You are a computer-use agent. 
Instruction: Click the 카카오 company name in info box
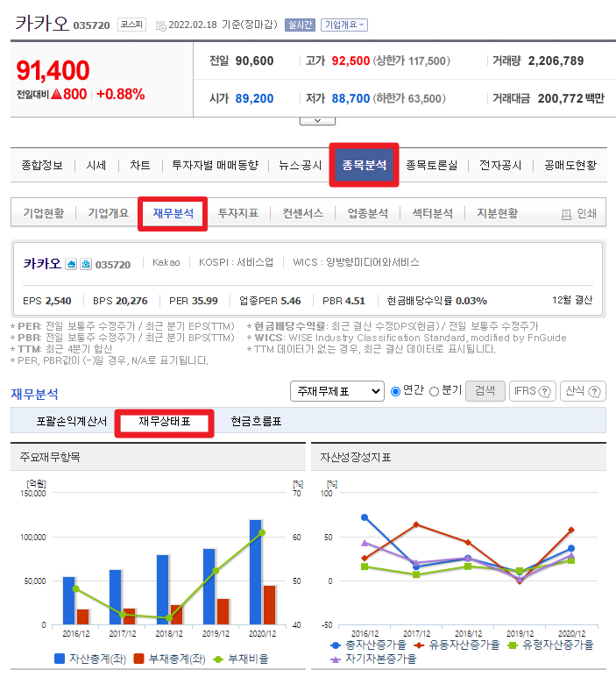click(42, 263)
